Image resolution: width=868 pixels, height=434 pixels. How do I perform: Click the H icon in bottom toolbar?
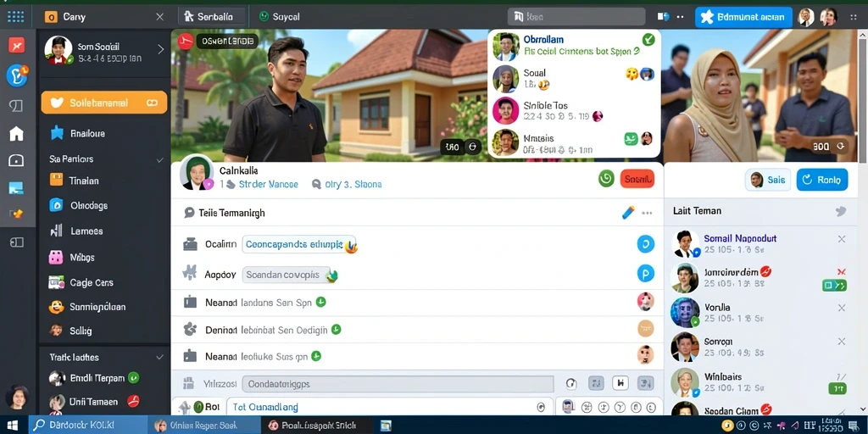[620, 383]
